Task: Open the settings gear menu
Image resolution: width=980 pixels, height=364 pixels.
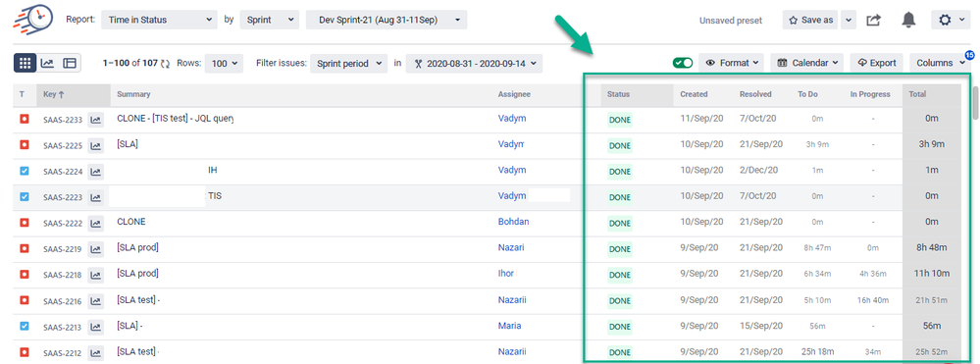Action: (950, 20)
